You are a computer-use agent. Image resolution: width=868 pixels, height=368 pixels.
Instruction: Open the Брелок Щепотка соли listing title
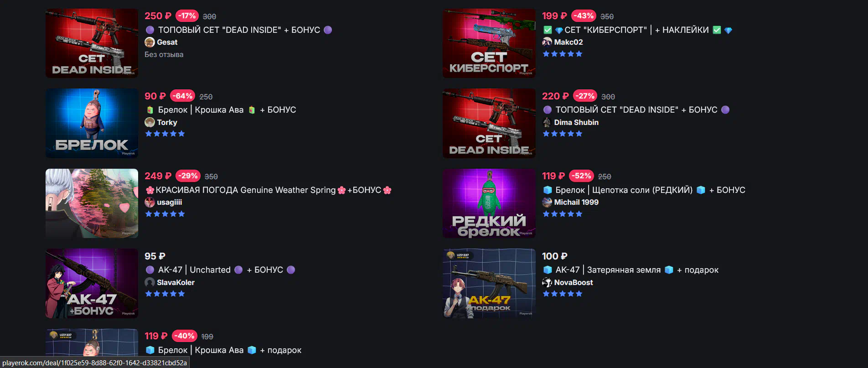(644, 190)
